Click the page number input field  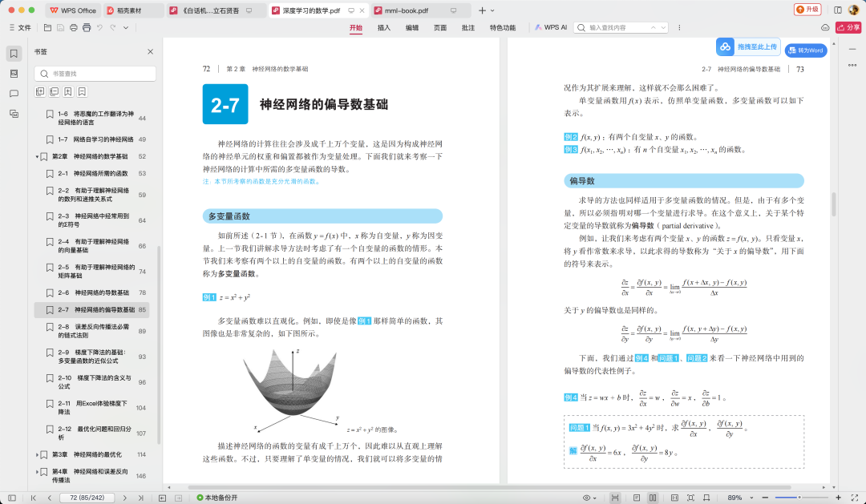pos(87,498)
